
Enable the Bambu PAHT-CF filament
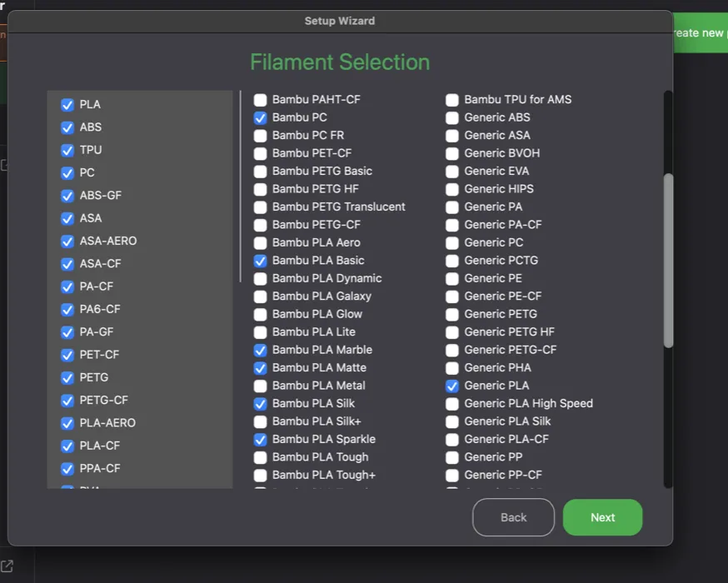click(x=260, y=99)
